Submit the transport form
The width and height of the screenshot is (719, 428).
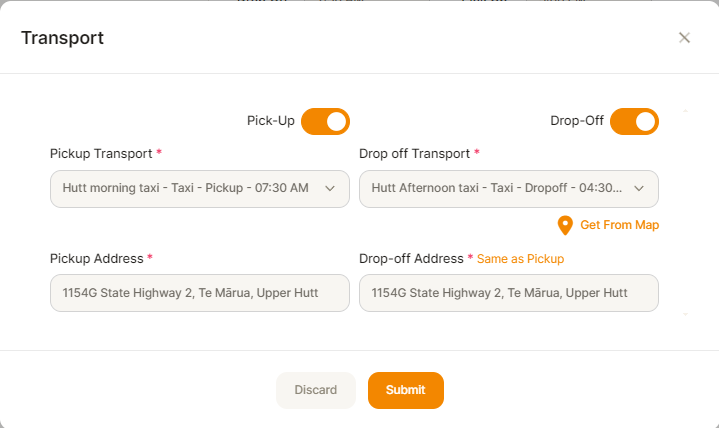point(405,390)
